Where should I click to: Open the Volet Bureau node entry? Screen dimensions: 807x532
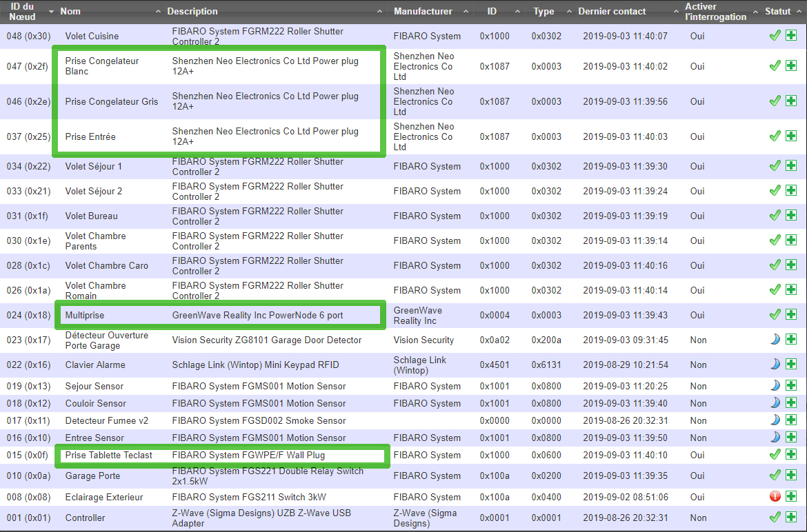91,216
